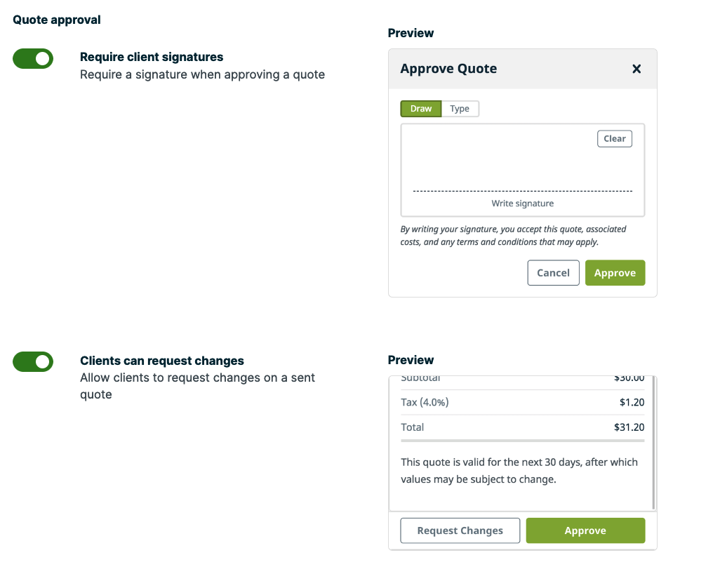Click Approve next to Request Changes
720x588 pixels.
coord(585,530)
